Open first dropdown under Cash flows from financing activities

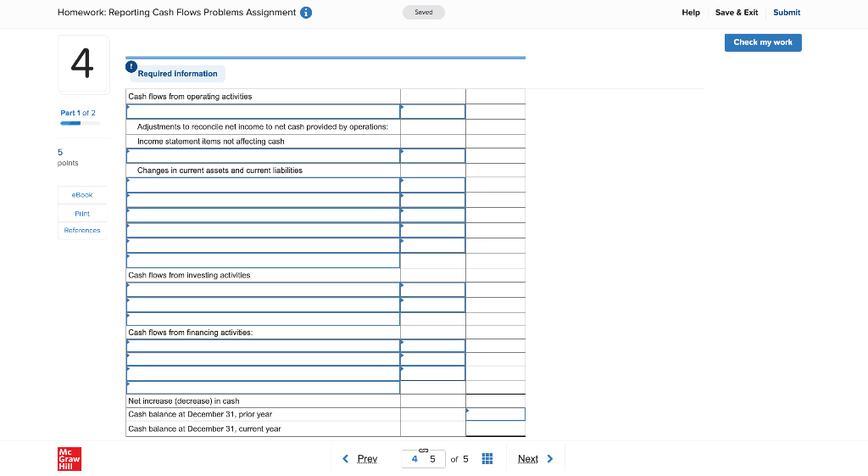(263, 346)
